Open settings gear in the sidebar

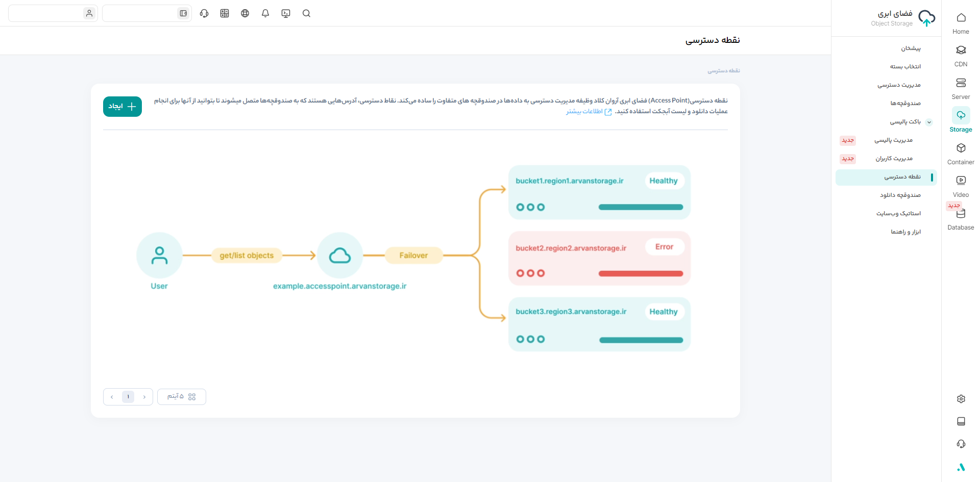point(961,399)
